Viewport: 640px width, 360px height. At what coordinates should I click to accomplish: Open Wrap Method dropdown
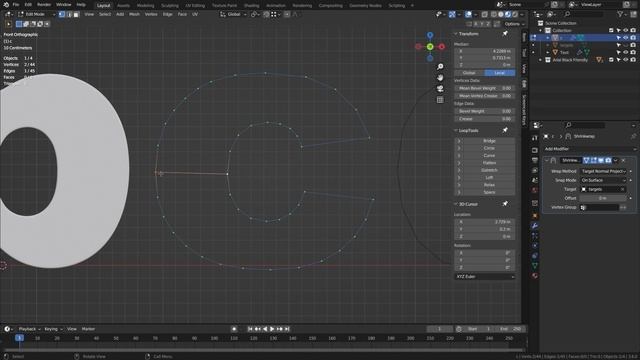[604, 171]
